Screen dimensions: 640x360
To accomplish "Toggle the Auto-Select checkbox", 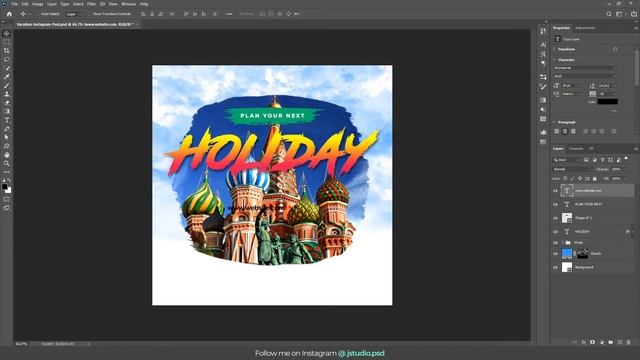I will point(39,14).
